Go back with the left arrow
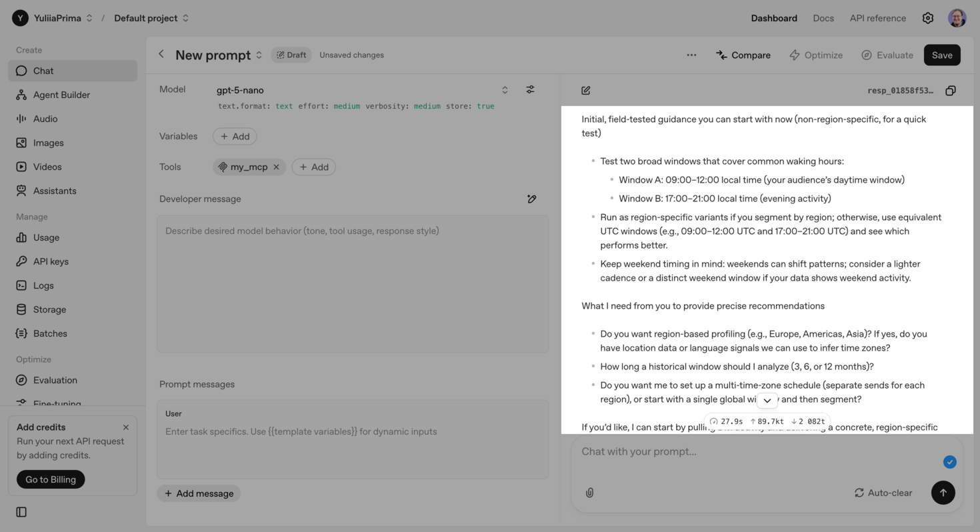The image size is (980, 532). pos(161,55)
